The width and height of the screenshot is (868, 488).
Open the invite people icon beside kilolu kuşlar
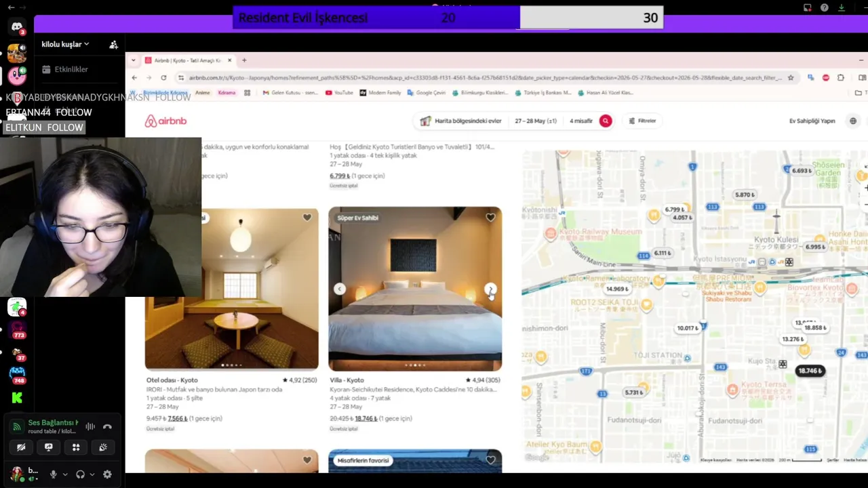pyautogui.click(x=113, y=45)
